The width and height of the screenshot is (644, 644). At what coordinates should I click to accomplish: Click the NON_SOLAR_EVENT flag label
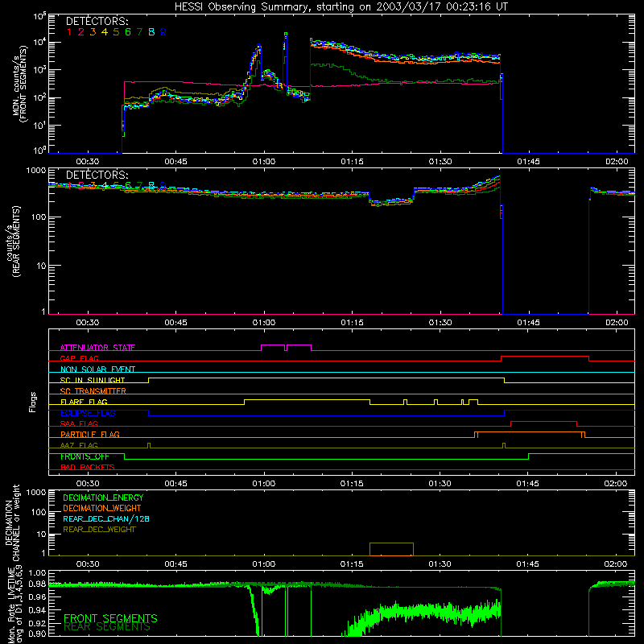click(97, 369)
